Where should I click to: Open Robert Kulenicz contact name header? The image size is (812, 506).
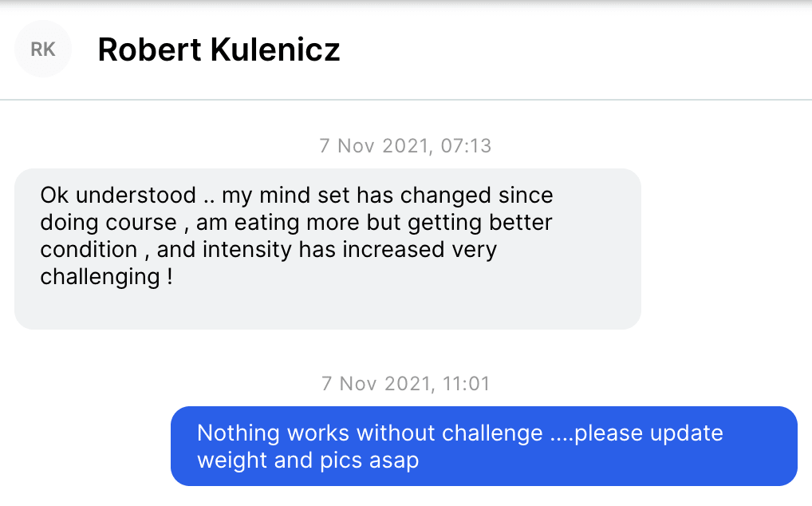click(x=219, y=49)
